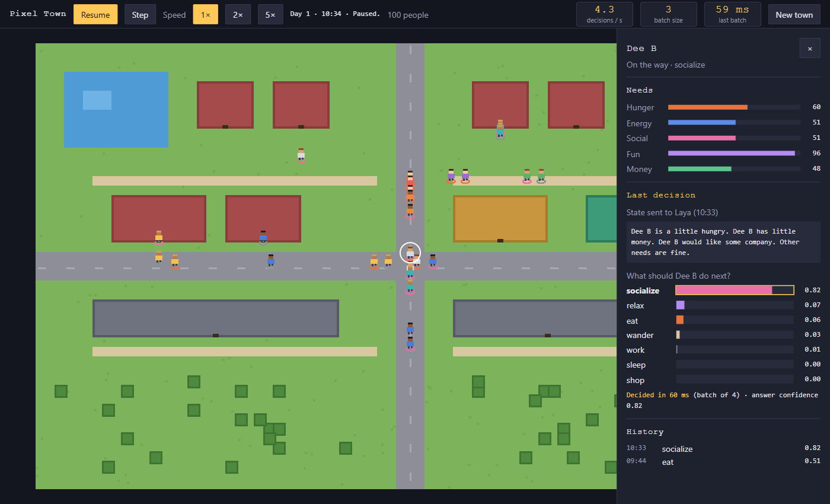This screenshot has height=504, width=830.
Task: Click the orange building on the map
Action: pos(500,219)
